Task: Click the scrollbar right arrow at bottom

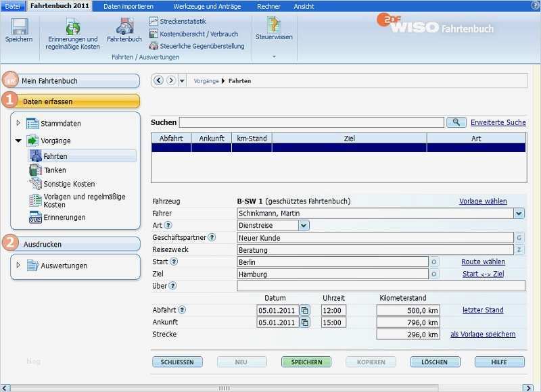Action: [528, 388]
